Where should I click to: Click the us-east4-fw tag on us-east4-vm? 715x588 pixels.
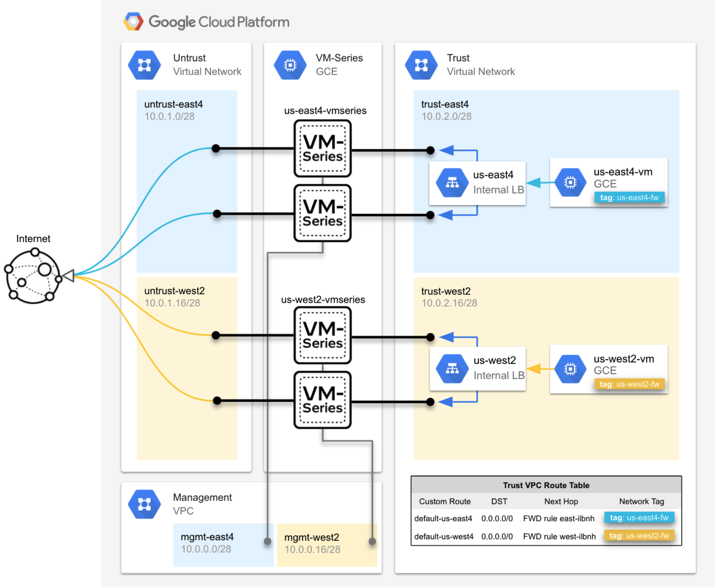pyautogui.click(x=630, y=197)
